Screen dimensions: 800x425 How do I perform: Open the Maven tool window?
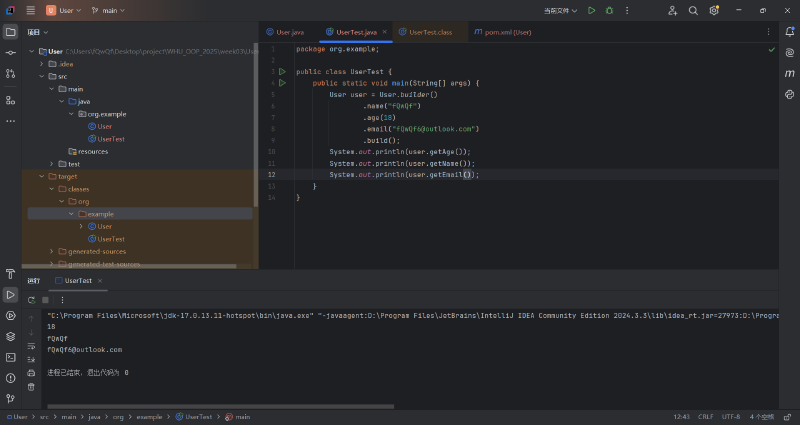(789, 73)
